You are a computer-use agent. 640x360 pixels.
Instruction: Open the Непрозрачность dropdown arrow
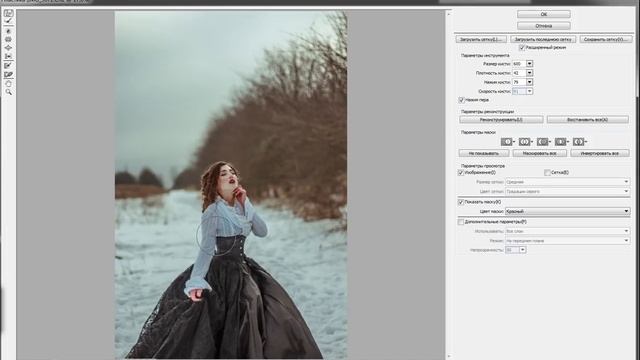click(x=522, y=250)
